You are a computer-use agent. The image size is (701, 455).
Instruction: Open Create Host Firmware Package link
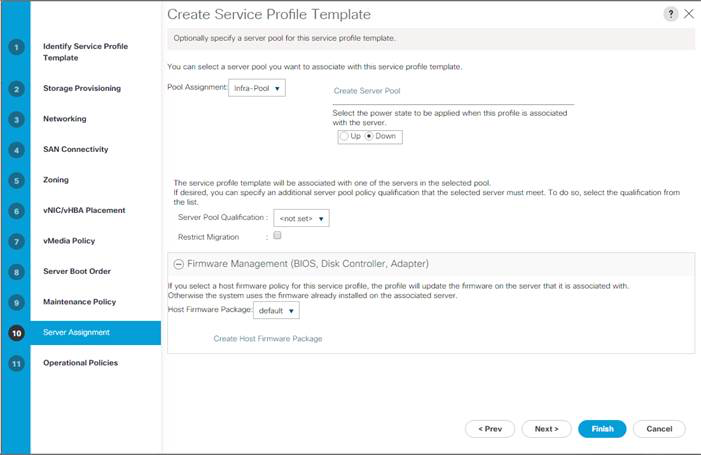[x=268, y=339]
